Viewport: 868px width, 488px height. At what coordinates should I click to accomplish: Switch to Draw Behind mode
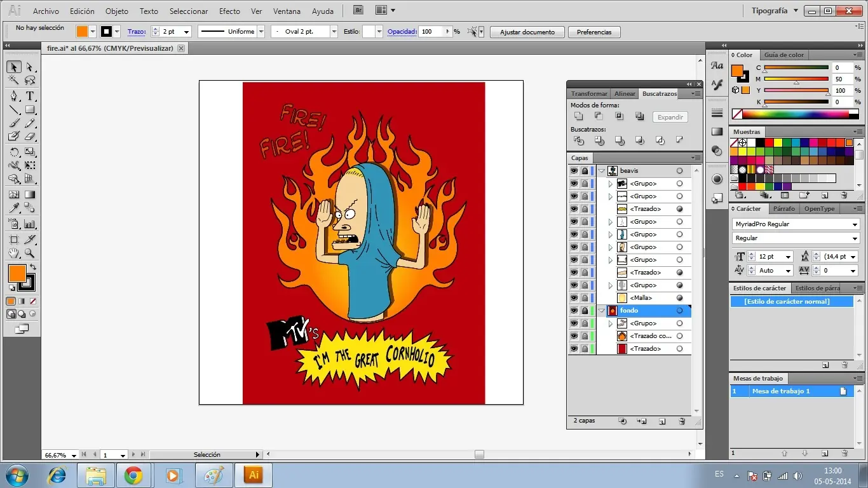pyautogui.click(x=22, y=314)
